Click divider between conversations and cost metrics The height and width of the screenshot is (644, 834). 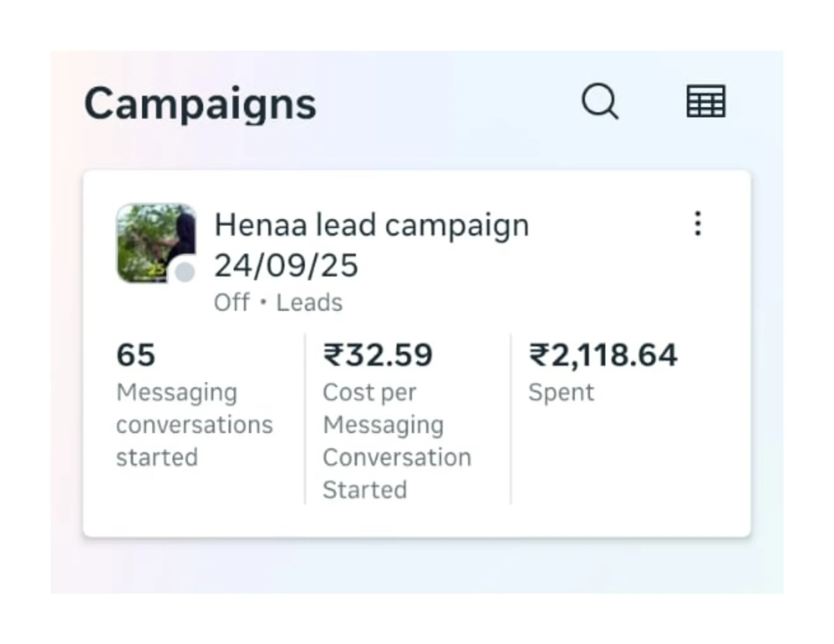coord(305,418)
